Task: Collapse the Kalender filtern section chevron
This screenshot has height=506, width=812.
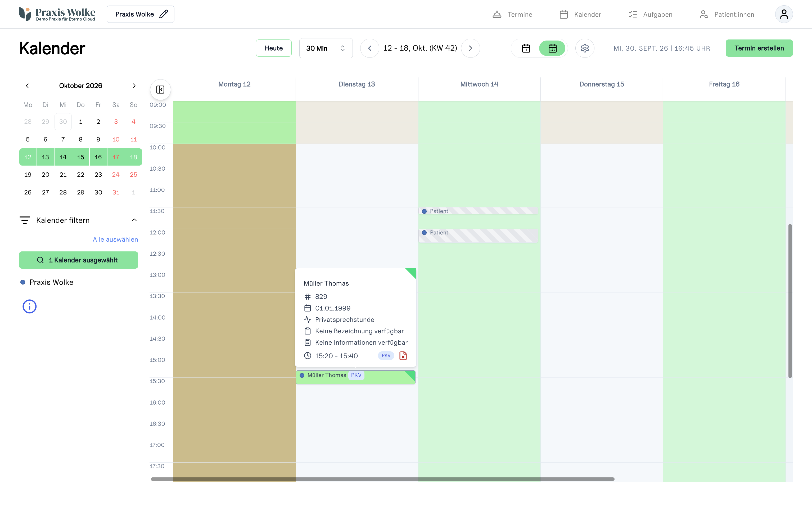Action: (x=134, y=220)
